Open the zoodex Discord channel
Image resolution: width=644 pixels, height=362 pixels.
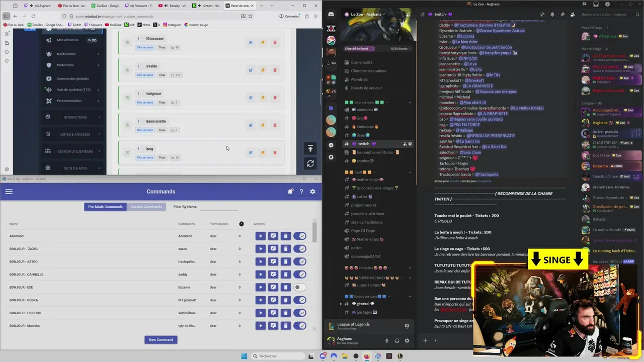coord(379,161)
